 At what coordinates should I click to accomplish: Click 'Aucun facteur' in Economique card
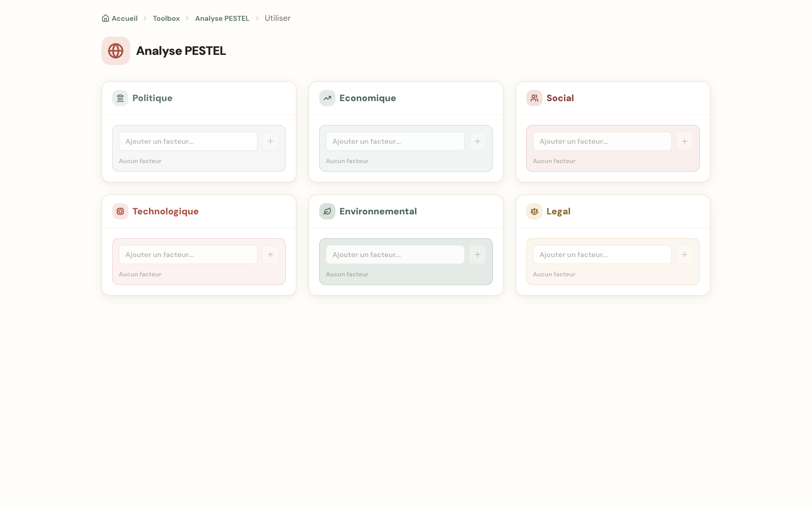pos(347,161)
